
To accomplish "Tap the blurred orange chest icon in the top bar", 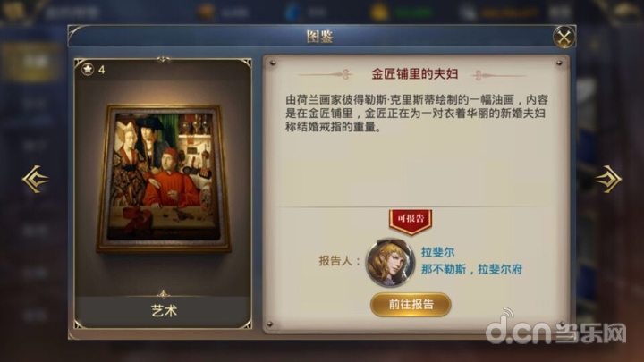I will [206, 13].
